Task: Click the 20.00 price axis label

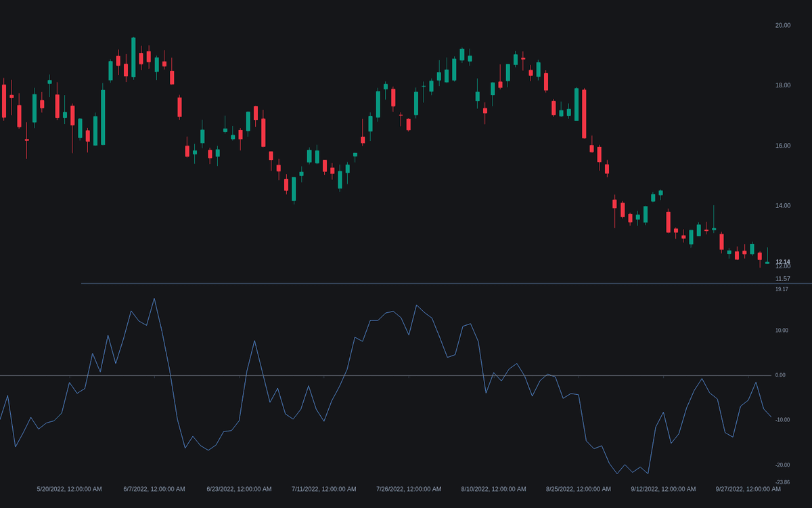Action: point(782,25)
